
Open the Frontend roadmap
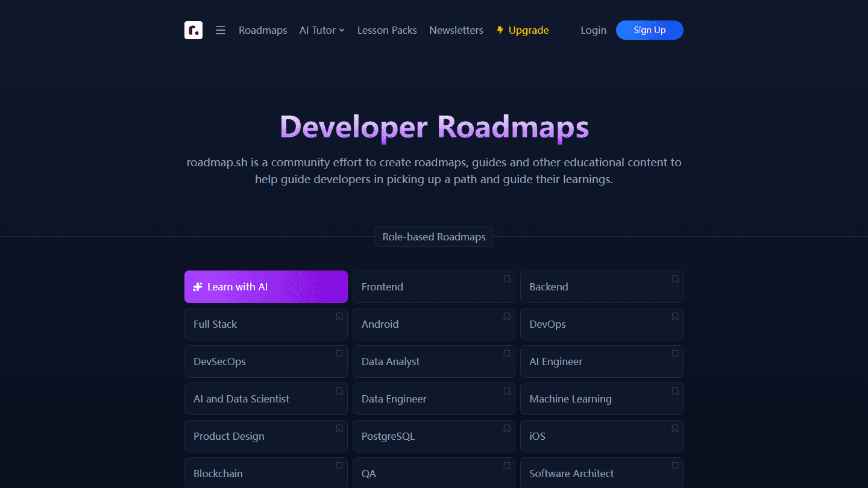click(x=434, y=287)
